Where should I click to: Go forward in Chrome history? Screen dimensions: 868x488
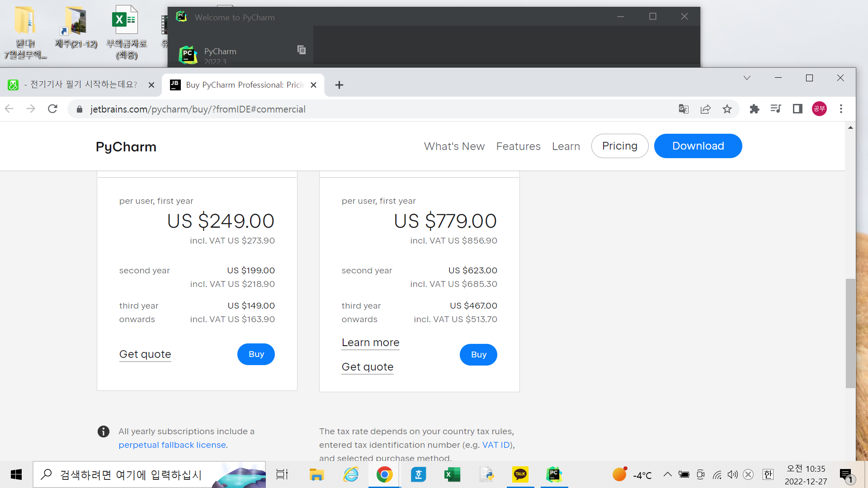coord(31,109)
